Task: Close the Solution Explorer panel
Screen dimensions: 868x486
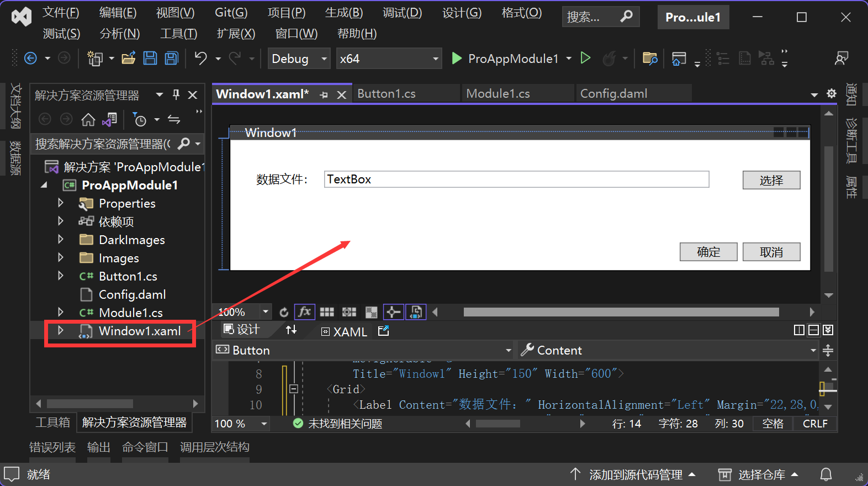Action: (193, 95)
